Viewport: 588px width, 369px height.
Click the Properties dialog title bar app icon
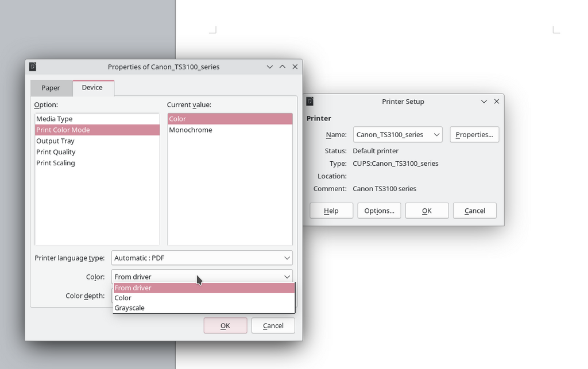[x=33, y=67]
